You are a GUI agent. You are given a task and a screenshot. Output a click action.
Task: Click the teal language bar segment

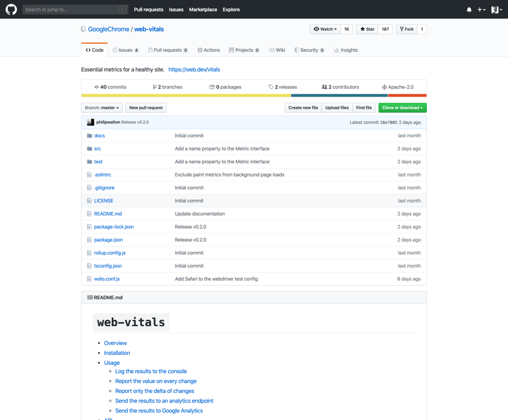point(339,95)
